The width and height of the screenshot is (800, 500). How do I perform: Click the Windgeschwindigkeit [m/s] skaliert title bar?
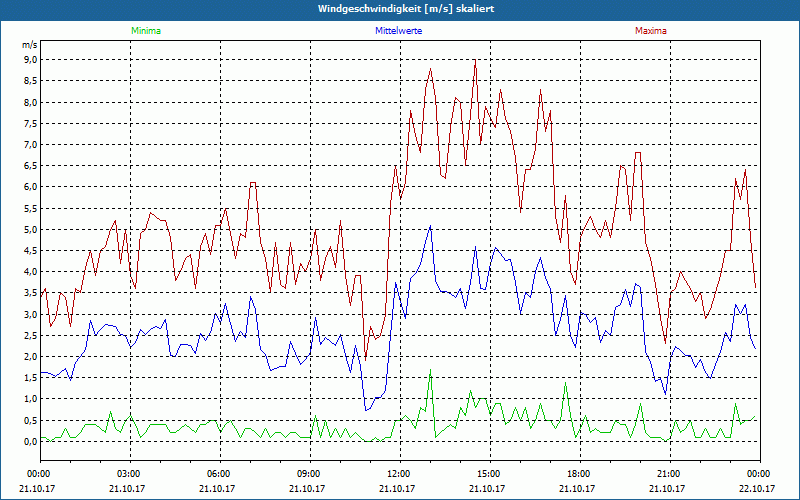pyautogui.click(x=400, y=9)
